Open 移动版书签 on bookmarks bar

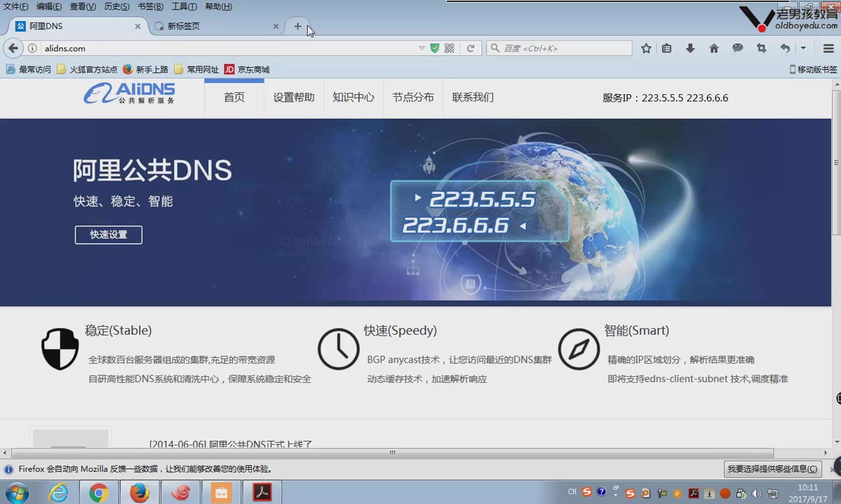click(x=813, y=69)
